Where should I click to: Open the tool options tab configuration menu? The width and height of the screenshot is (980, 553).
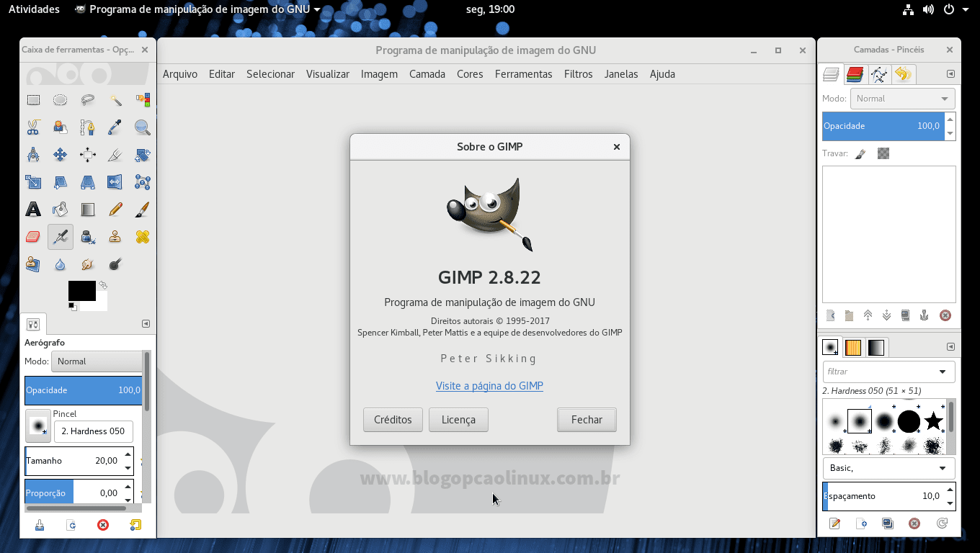(146, 324)
